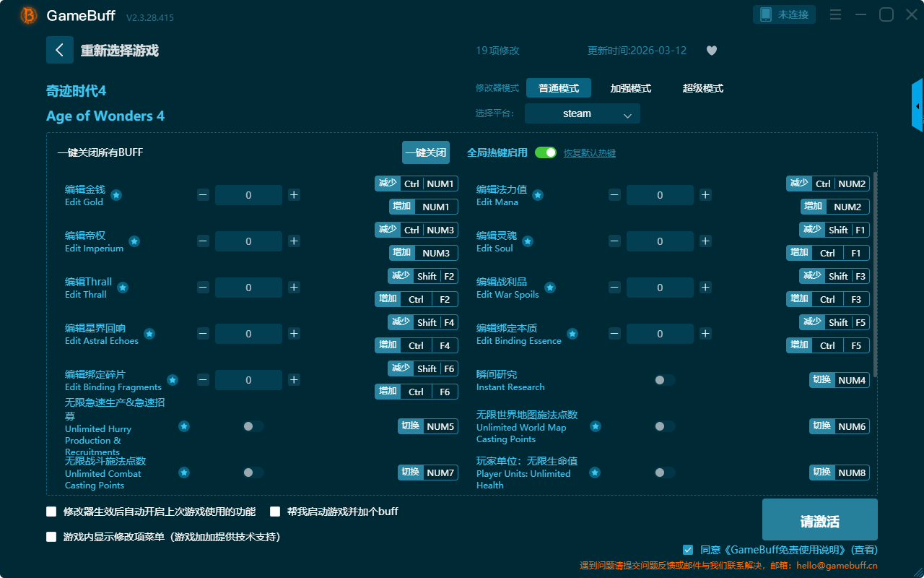This screenshot has width=924, height=578.
Task: Click star icon beside Edit Binding Essence
Action: [x=572, y=334]
